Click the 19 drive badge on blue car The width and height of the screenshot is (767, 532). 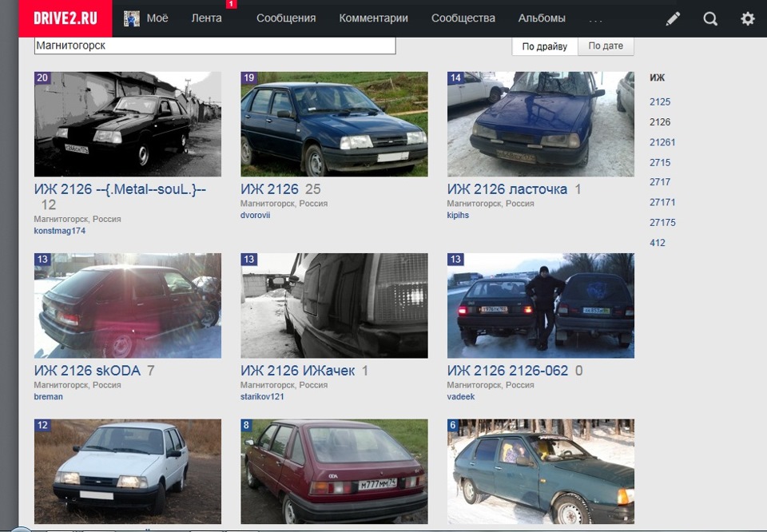[249, 77]
